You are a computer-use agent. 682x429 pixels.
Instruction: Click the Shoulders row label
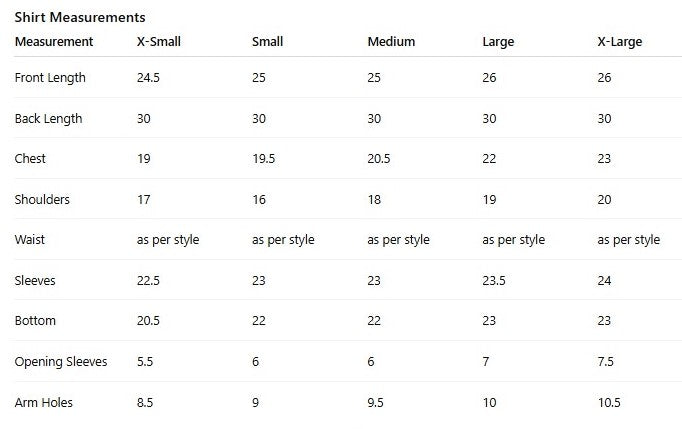point(42,200)
